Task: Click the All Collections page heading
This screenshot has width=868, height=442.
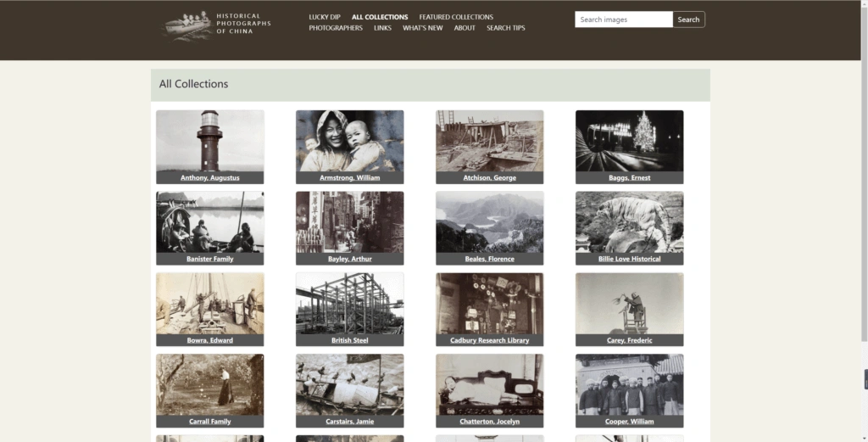Action: pyautogui.click(x=194, y=84)
